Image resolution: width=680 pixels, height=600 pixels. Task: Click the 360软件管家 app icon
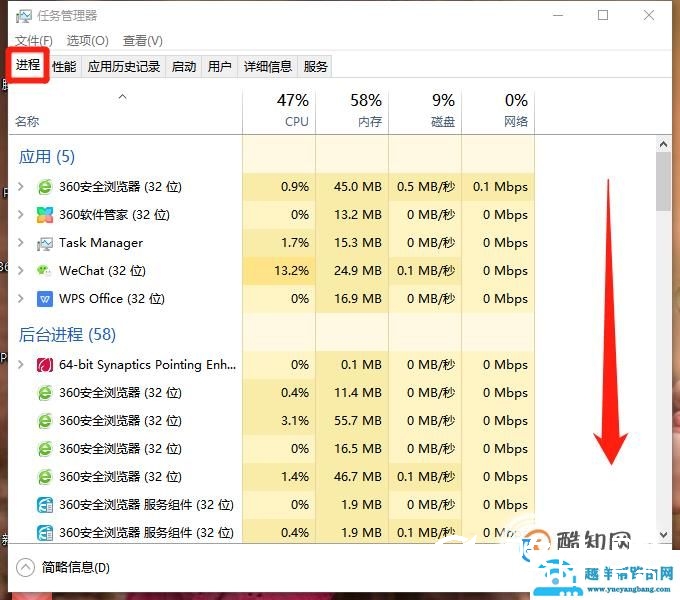click(x=45, y=215)
